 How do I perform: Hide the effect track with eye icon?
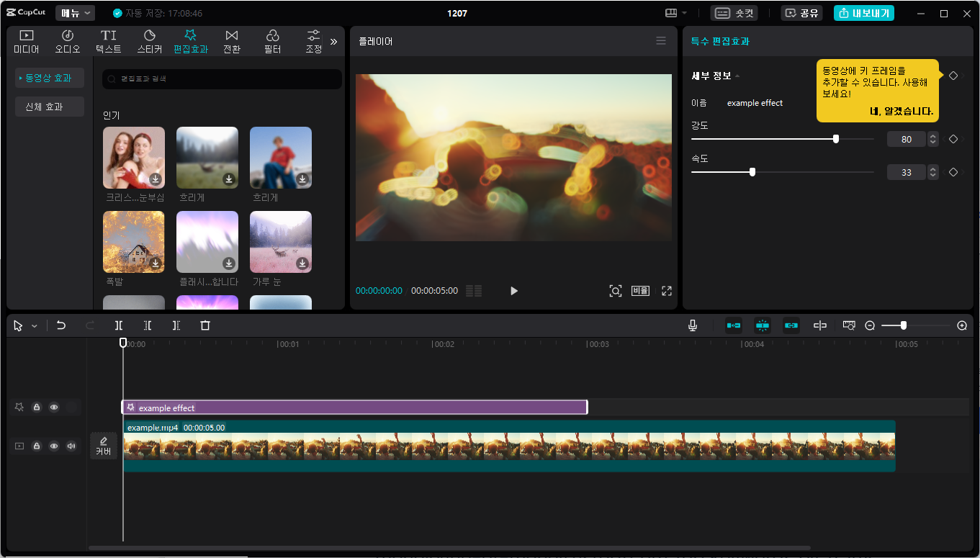(54, 407)
